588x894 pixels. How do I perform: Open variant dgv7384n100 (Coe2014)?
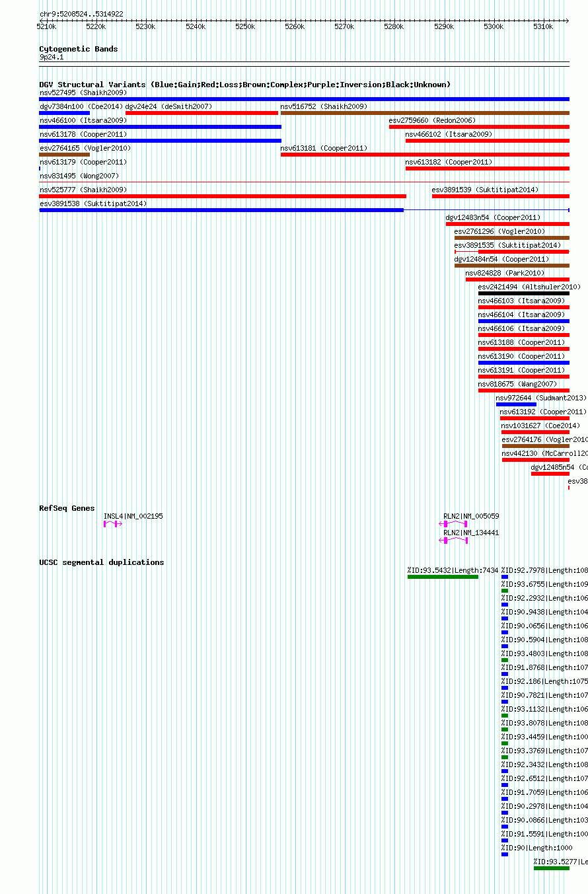[x=81, y=106]
